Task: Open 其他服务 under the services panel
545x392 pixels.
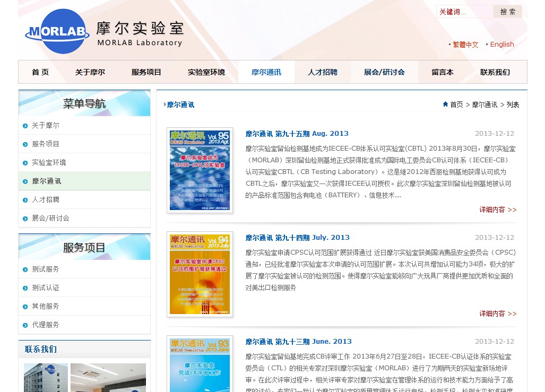Action: point(46,307)
